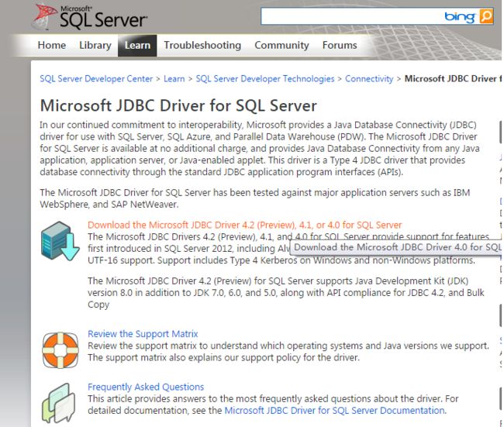This screenshot has height=427, width=504.
Task: Open the Community navigation tab
Action: 281,45
